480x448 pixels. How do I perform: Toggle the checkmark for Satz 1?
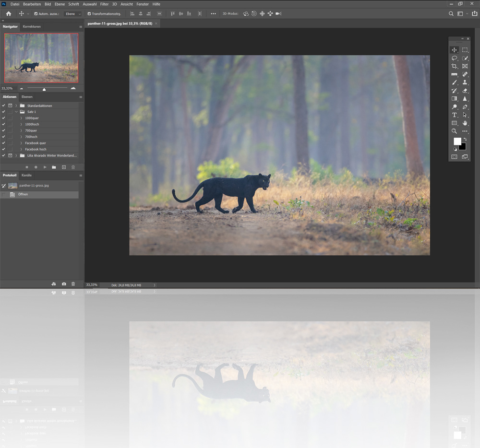click(3, 112)
